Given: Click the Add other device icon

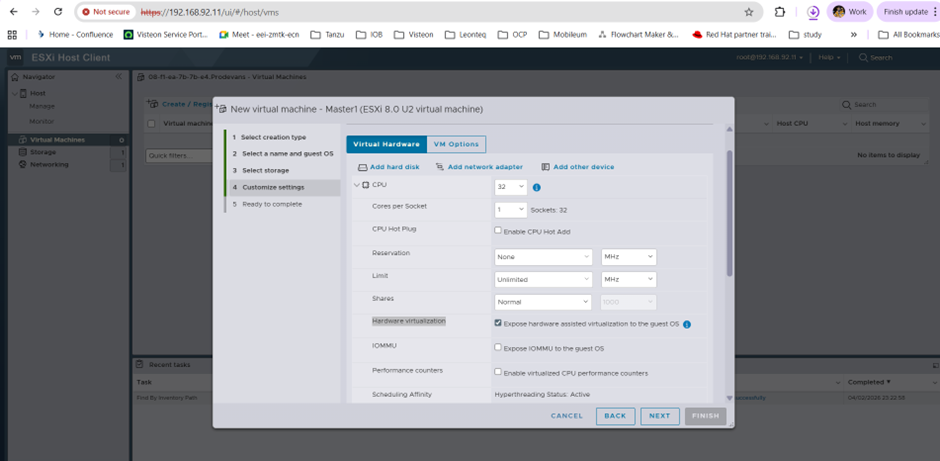Looking at the screenshot, I should (546, 167).
